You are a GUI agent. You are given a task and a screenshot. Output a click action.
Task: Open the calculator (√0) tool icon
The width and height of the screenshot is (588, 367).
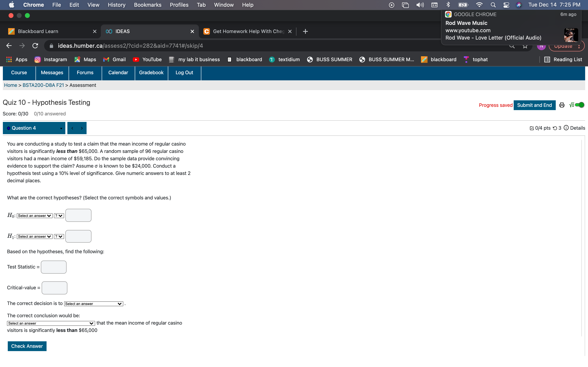[x=571, y=105]
